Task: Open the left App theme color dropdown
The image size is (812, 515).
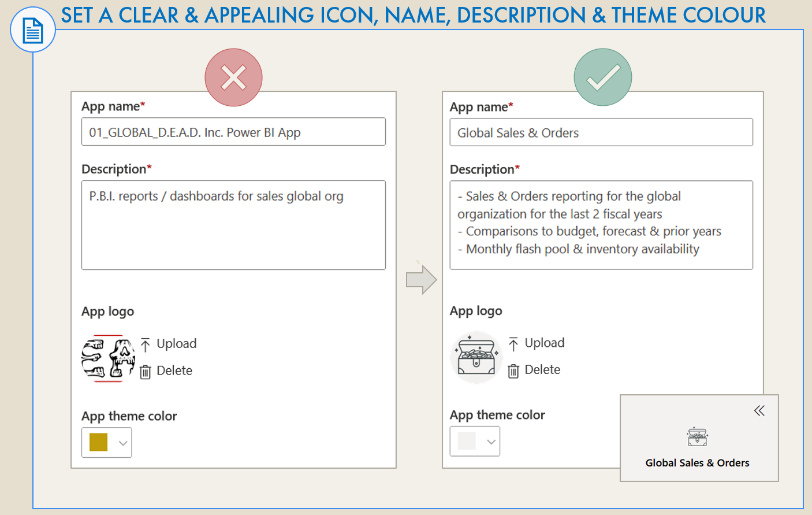Action: 122,442
